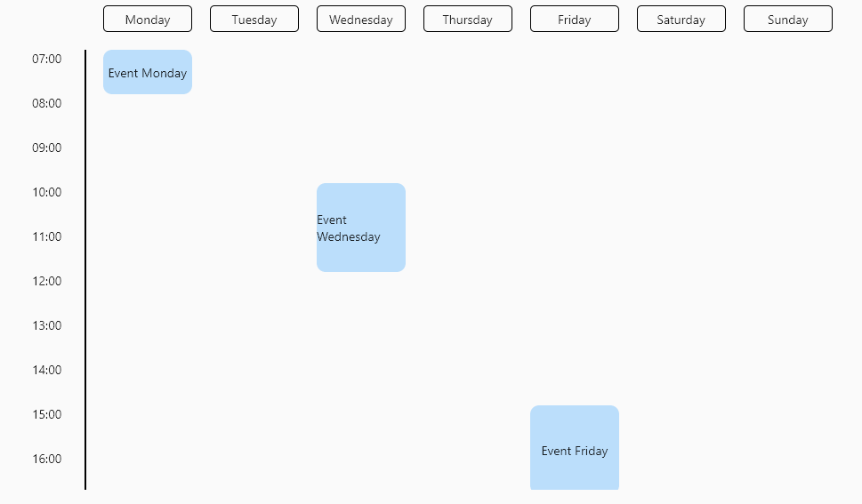Click the Friday day header
Image resolution: width=862 pixels, height=504 pixels.
point(574,20)
